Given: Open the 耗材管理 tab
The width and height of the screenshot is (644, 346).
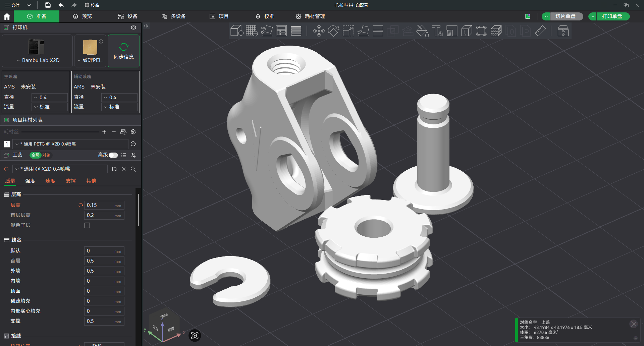Looking at the screenshot, I should point(310,16).
